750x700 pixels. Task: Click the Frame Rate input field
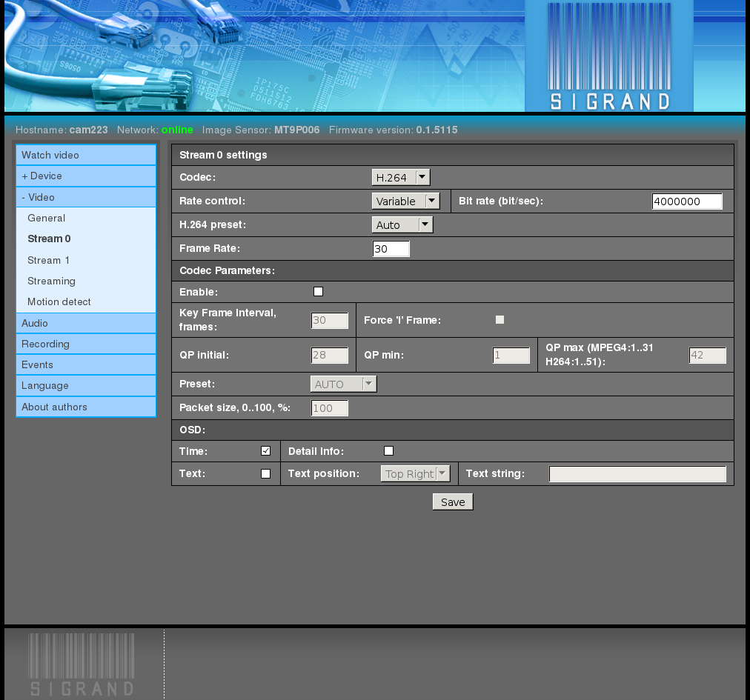(x=391, y=249)
